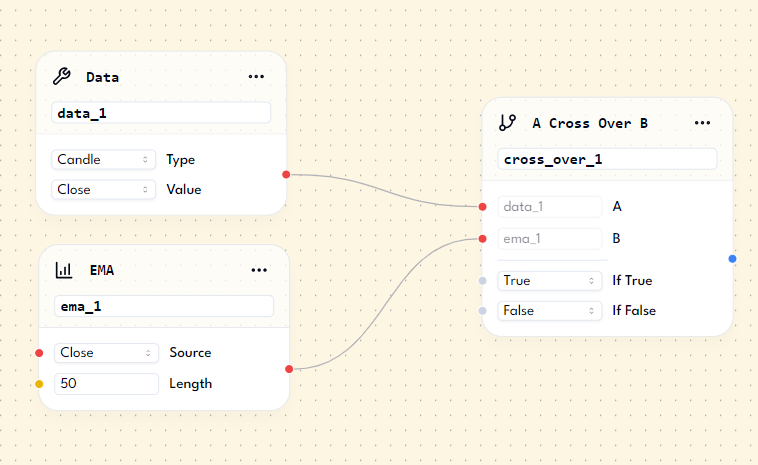Click the red output port of EMA node
758x465 pixels.
[289, 369]
